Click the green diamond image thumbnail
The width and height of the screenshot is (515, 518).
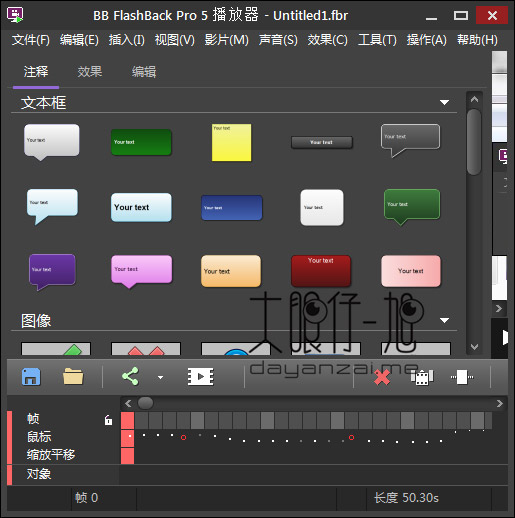(56, 349)
